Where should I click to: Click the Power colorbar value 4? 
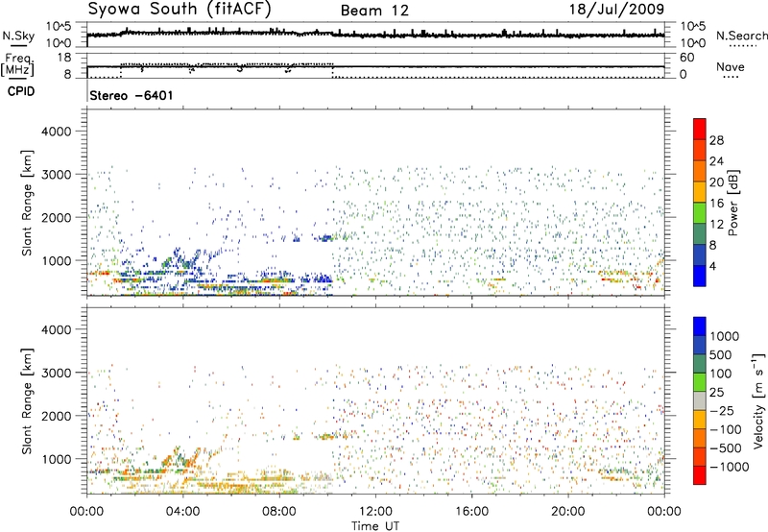click(712, 267)
